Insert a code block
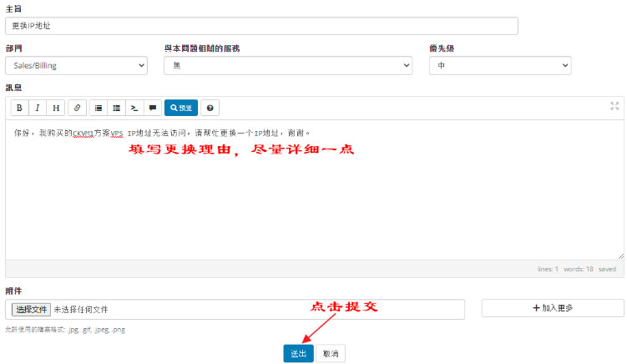627x364 pixels. (134, 108)
